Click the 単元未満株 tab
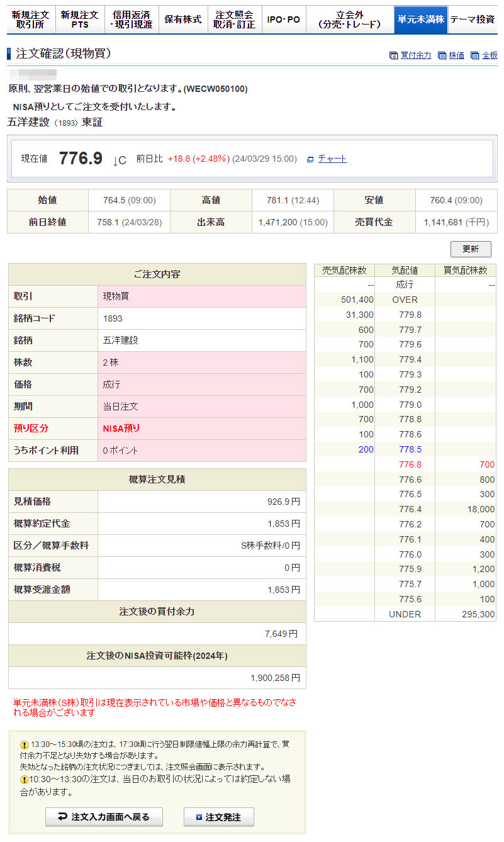504x842 pixels. (x=420, y=20)
